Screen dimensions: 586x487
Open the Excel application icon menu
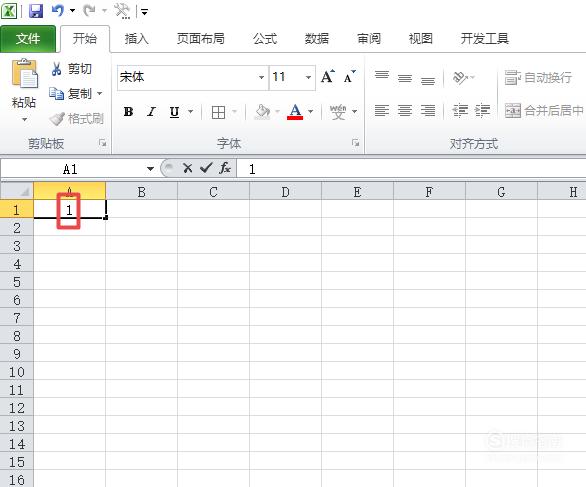click(x=9, y=11)
